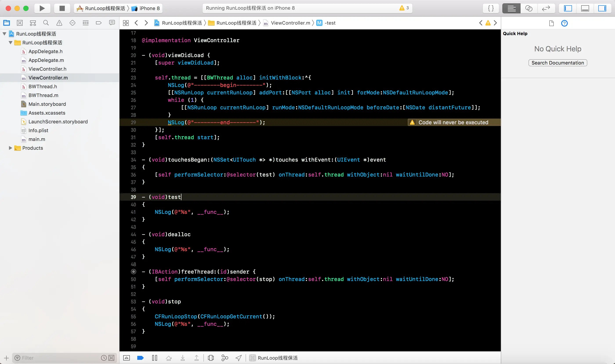This screenshot has height=364, width=615.
Task: Select BWThread.m in the file navigator
Action: pyautogui.click(x=43, y=95)
